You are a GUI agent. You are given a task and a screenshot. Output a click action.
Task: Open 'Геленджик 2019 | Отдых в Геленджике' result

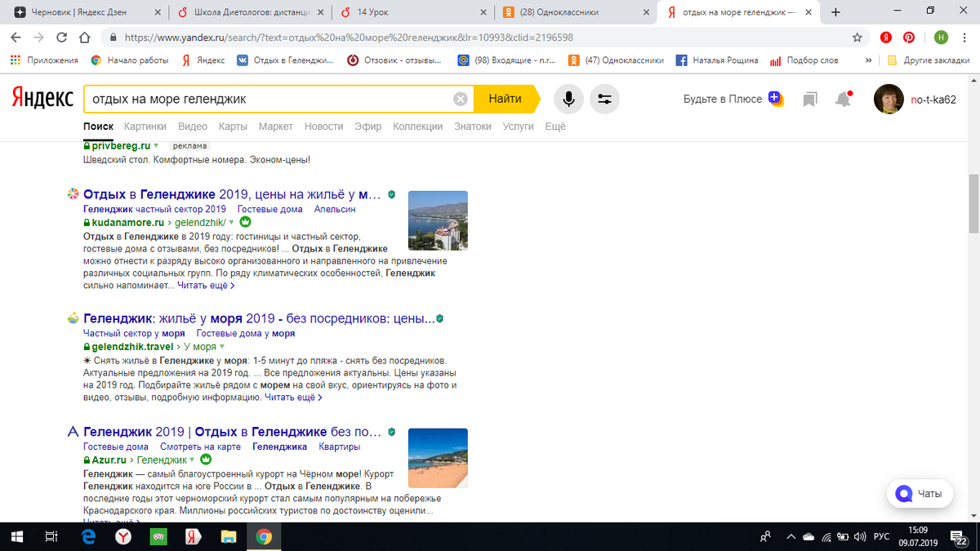[233, 432]
